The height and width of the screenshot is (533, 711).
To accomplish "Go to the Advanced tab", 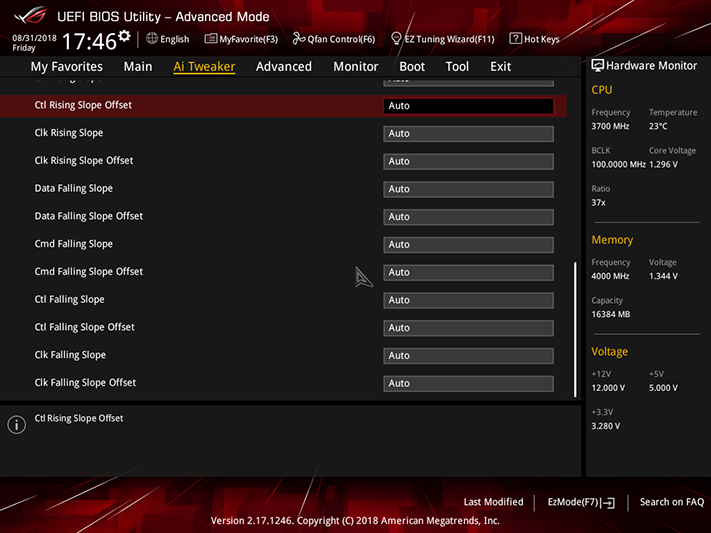I will click(x=284, y=67).
